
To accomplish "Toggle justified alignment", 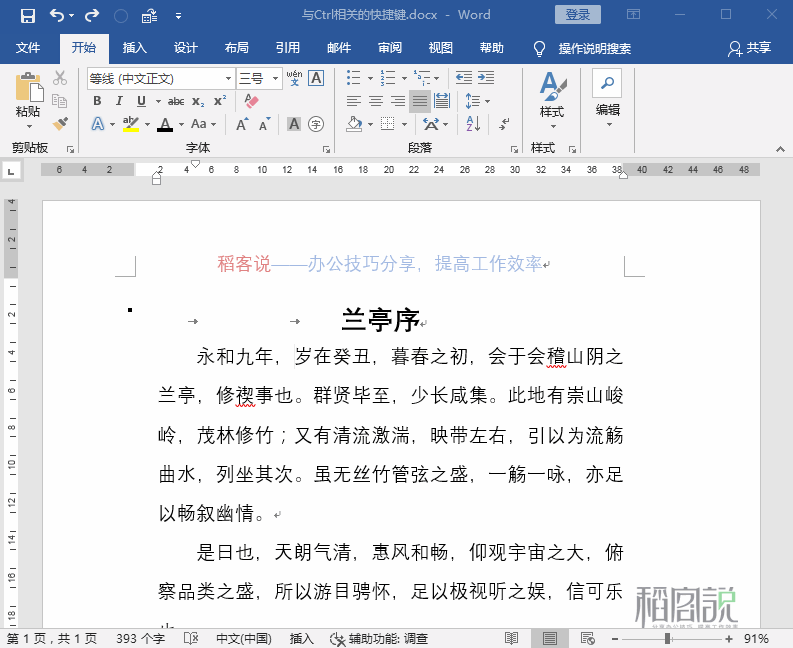I will click(x=420, y=101).
